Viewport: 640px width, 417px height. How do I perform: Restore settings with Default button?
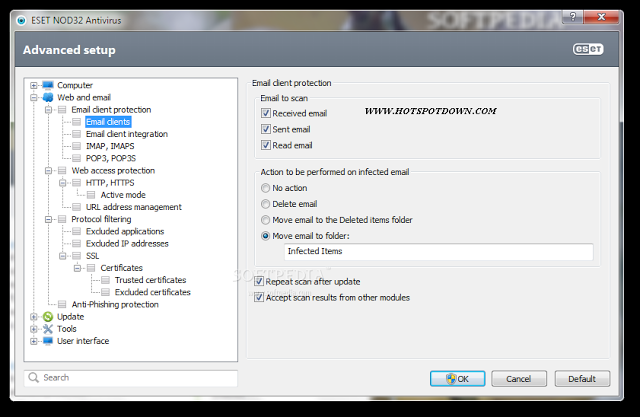pyautogui.click(x=582, y=379)
